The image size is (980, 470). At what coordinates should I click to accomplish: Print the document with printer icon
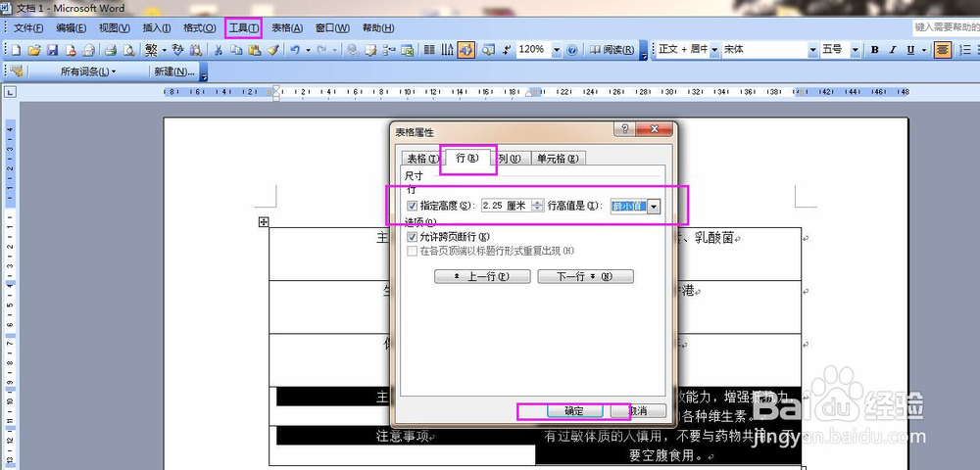coord(111,50)
